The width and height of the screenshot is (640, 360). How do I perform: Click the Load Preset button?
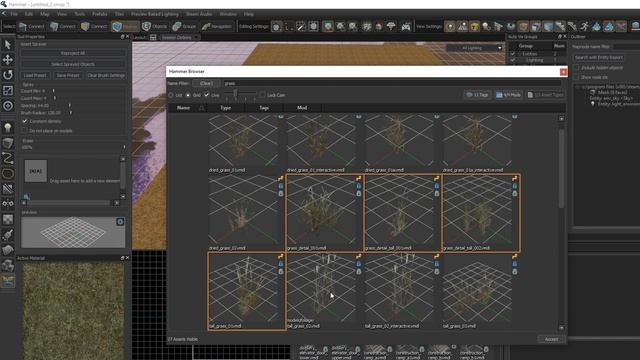tap(35, 76)
